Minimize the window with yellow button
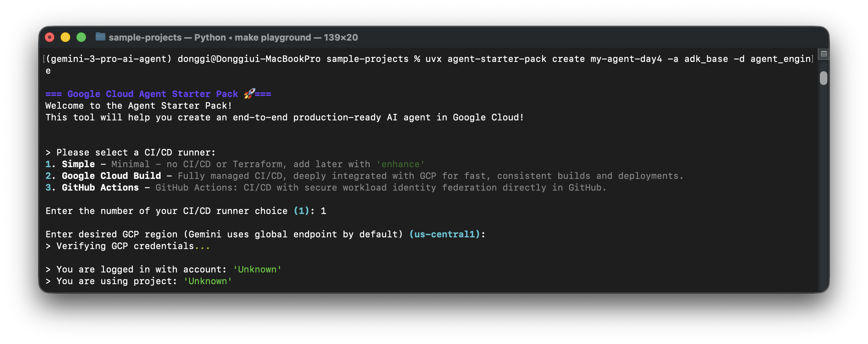Image resolution: width=868 pixels, height=344 pixels. pos(65,37)
